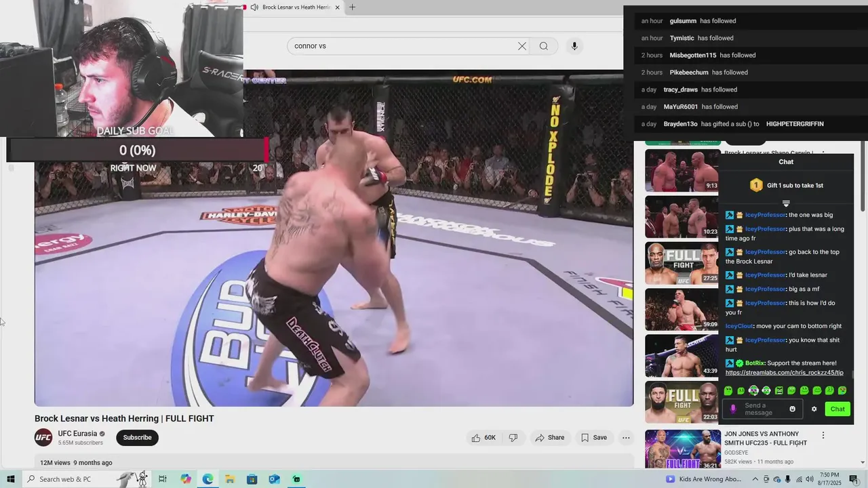Screen dimensions: 868x488
Task: Open the 22:03 Full Fight thumbnail
Action: pyautogui.click(x=682, y=402)
